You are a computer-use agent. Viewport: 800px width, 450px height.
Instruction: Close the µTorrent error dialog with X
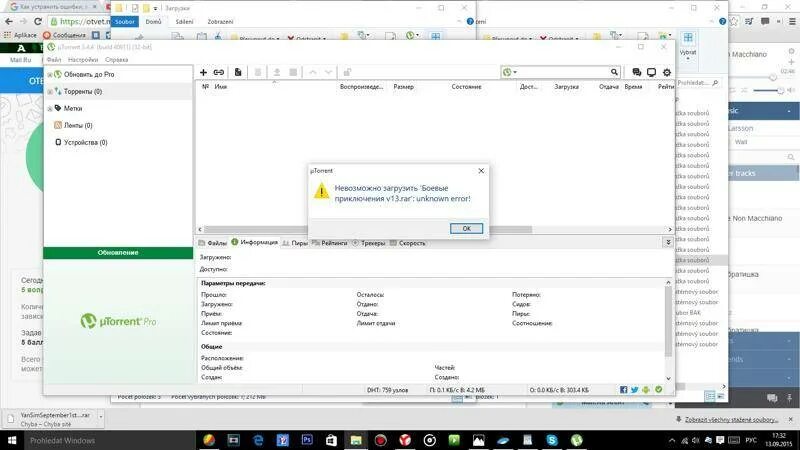481,171
